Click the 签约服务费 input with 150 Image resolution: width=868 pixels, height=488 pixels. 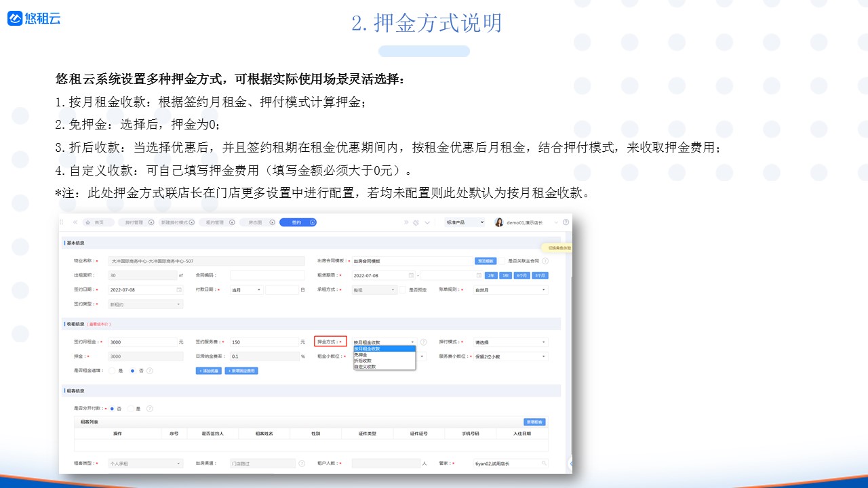point(264,342)
